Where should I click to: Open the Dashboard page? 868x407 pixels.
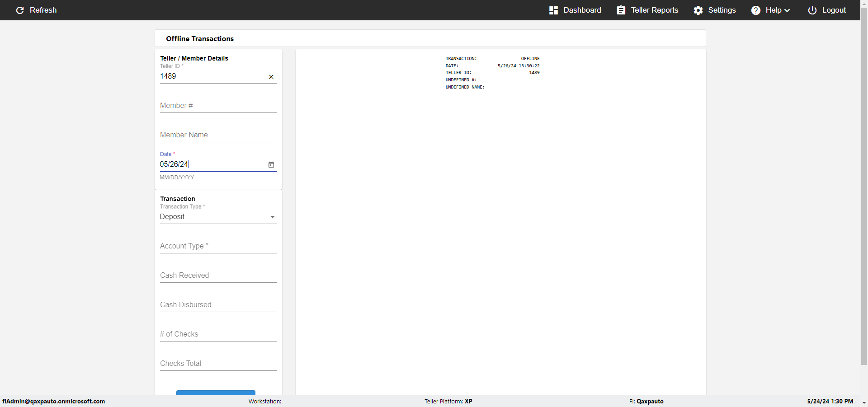(x=575, y=10)
